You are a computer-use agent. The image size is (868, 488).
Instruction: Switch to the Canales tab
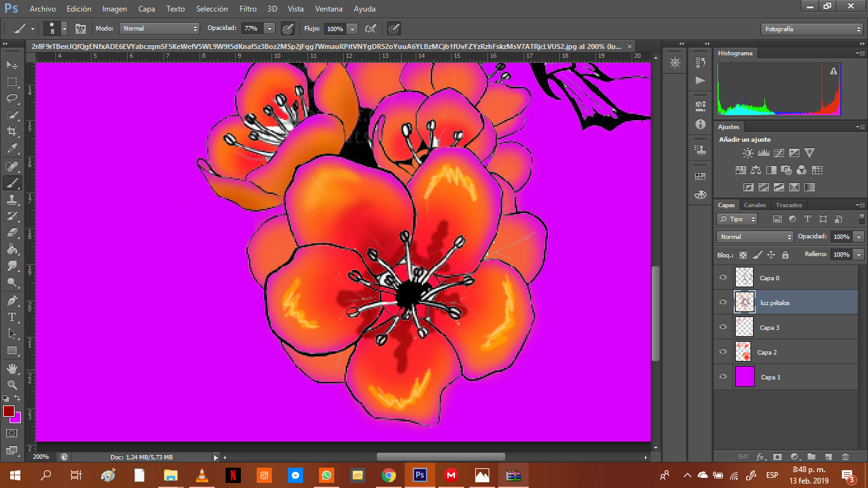coord(755,205)
